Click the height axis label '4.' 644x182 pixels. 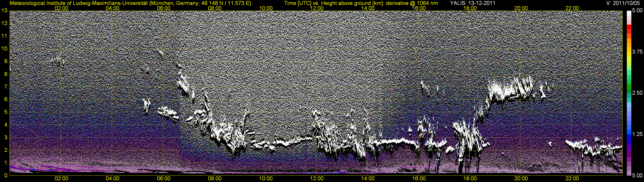click(x=6, y=125)
